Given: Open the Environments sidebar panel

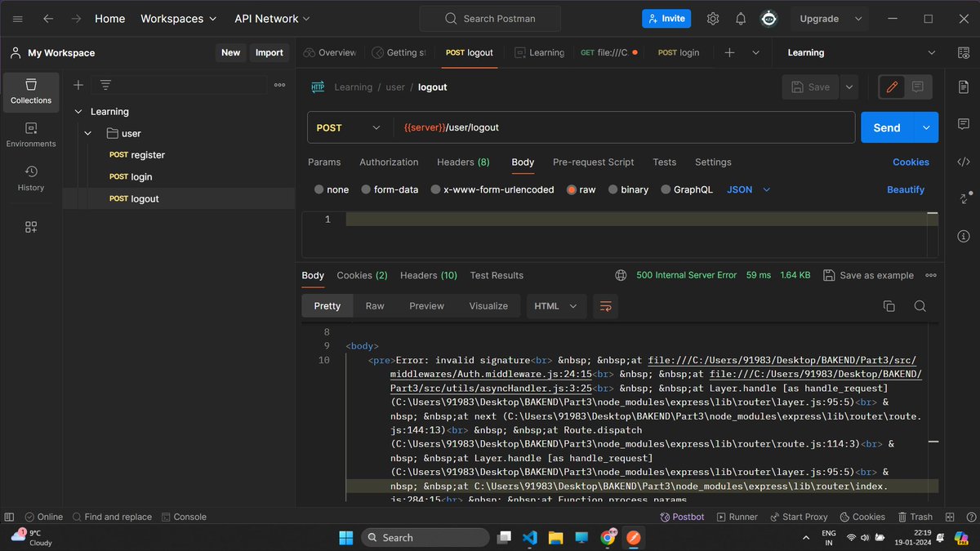Looking at the screenshot, I should (31, 135).
